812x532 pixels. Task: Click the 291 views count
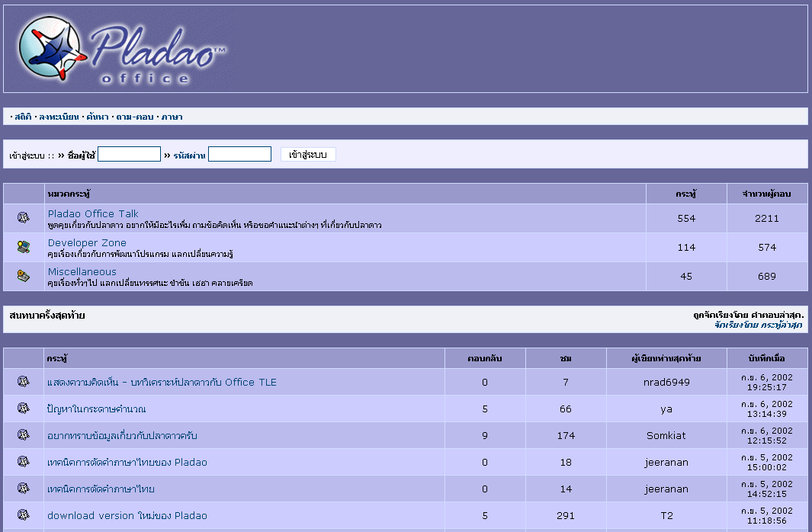click(x=566, y=516)
